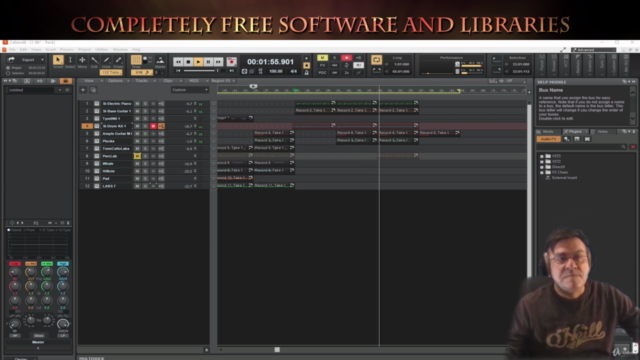Image resolution: width=640 pixels, height=360 pixels.
Task: Fast forward the transport
Action: (x=218, y=62)
